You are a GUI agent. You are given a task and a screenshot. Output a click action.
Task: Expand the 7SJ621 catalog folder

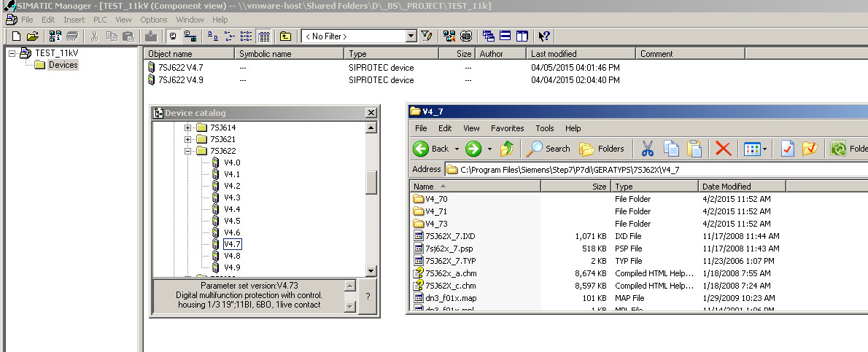pos(188,139)
